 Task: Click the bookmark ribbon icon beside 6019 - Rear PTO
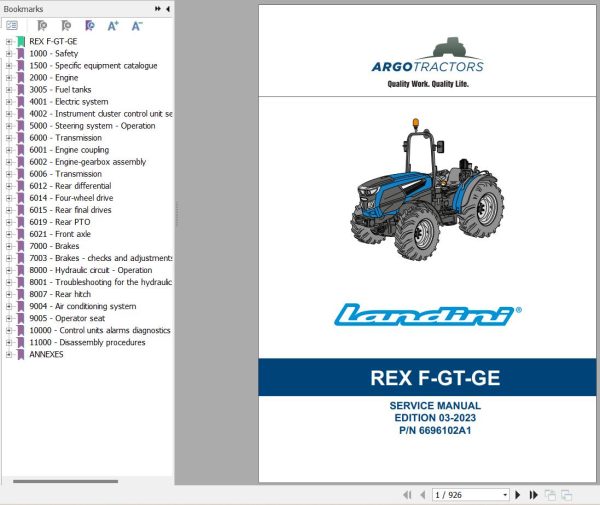pyautogui.click(x=21, y=222)
